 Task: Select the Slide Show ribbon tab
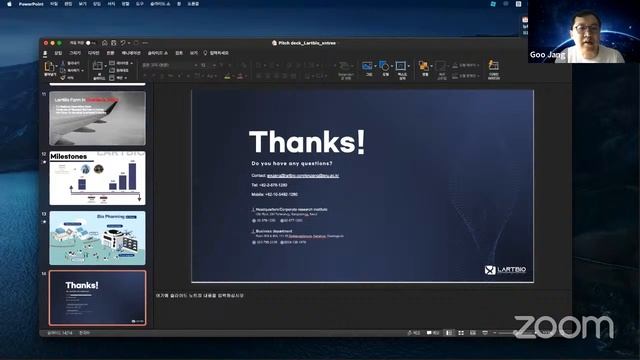[158, 53]
